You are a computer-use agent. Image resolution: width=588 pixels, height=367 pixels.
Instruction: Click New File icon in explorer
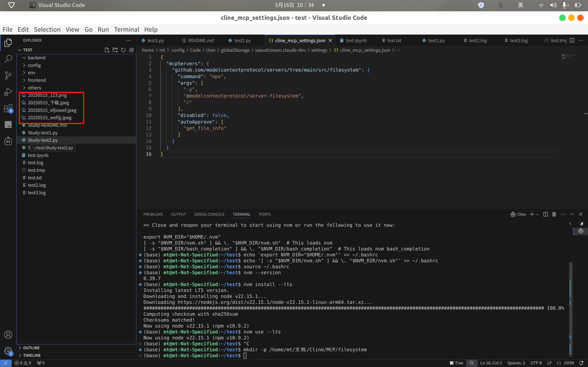click(107, 50)
